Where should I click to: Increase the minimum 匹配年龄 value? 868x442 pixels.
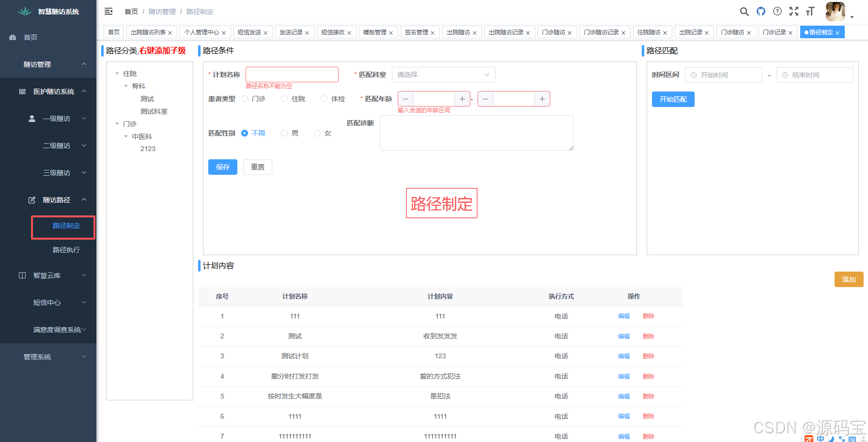pyautogui.click(x=462, y=99)
